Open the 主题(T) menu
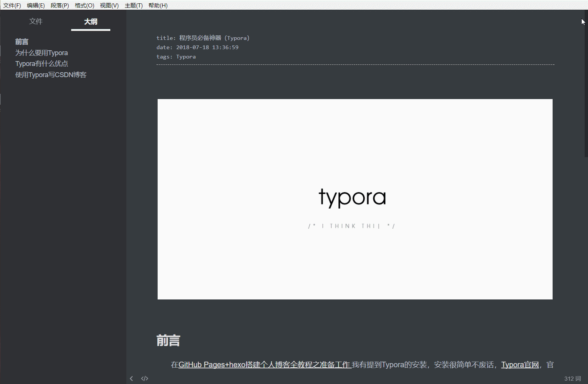Screen dimensions: 588x384 click(133, 5)
